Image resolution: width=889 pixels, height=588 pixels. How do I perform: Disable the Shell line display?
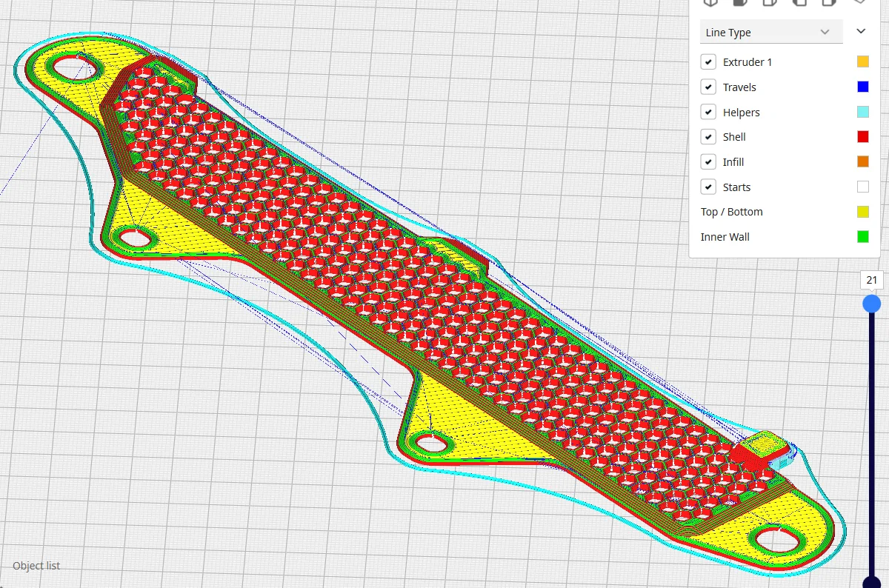click(708, 137)
